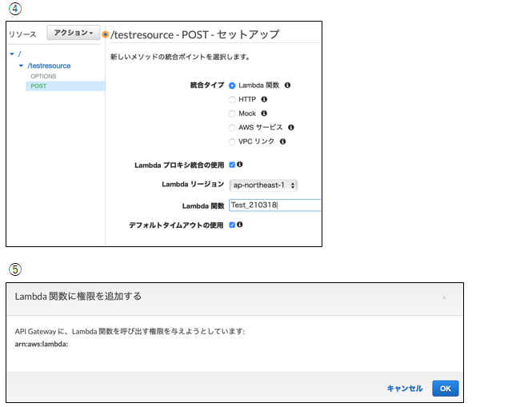This screenshot has height=407, width=532.
Task: Click the Lambda 関数 input field
Action: [275, 205]
